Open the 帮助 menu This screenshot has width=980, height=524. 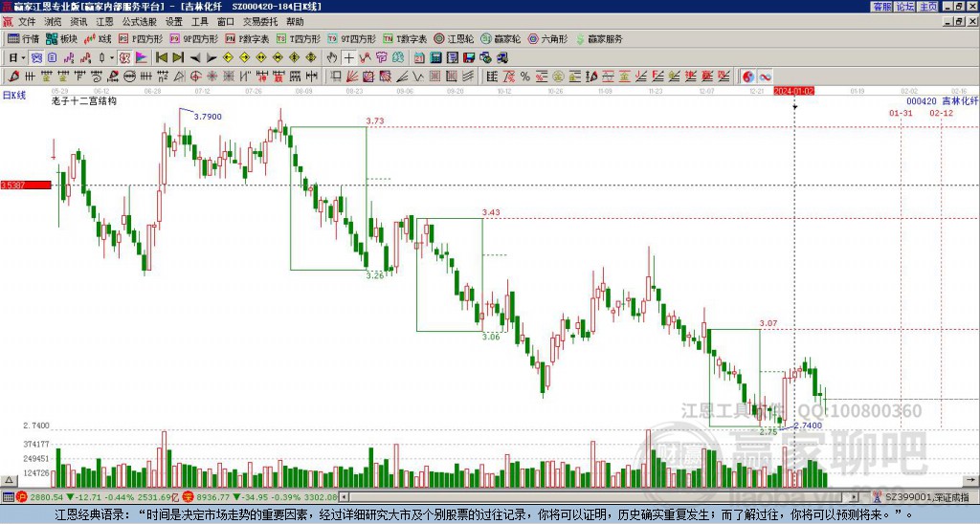[295, 22]
